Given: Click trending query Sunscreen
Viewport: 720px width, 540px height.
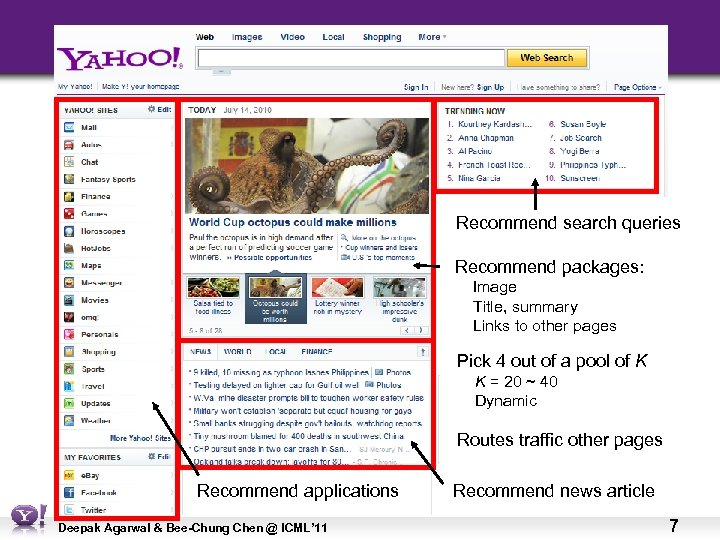Looking at the screenshot, I should click(580, 178).
